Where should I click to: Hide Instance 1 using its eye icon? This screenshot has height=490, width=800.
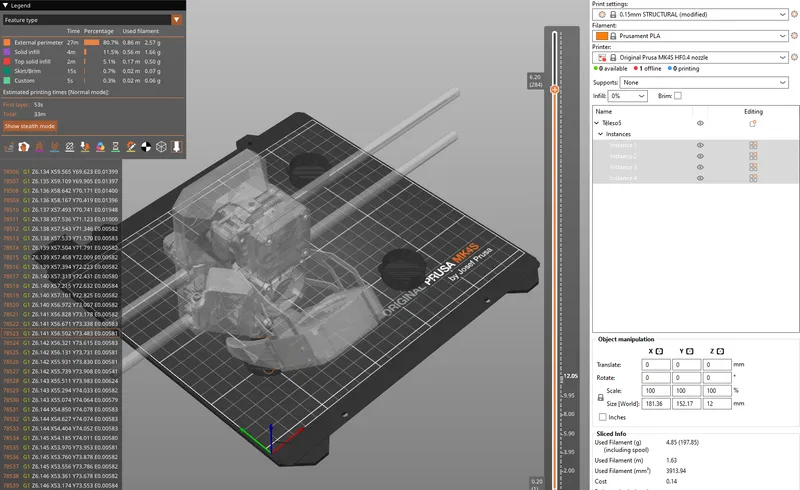pyautogui.click(x=700, y=145)
